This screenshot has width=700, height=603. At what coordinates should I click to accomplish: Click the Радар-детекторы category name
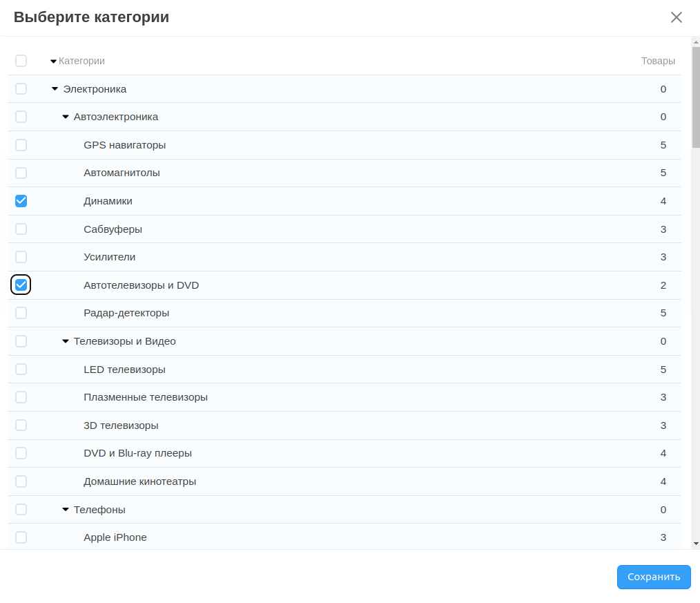pos(126,313)
